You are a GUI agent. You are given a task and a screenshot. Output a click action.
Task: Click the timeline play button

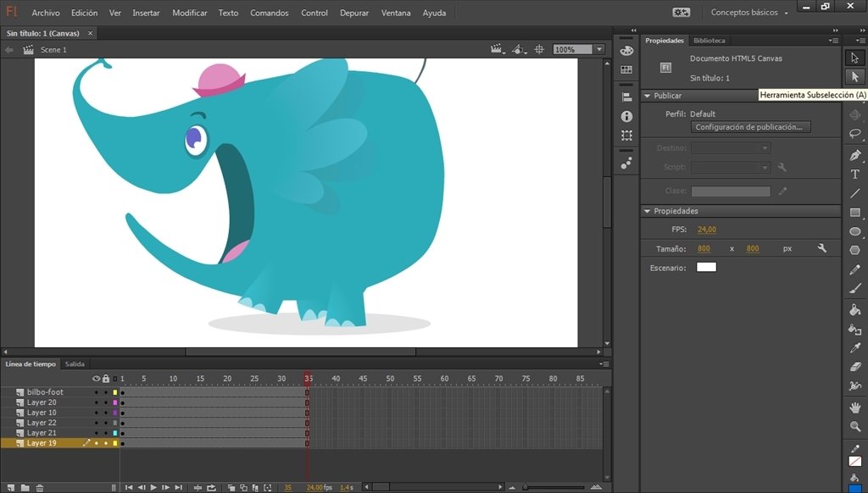tap(153, 487)
